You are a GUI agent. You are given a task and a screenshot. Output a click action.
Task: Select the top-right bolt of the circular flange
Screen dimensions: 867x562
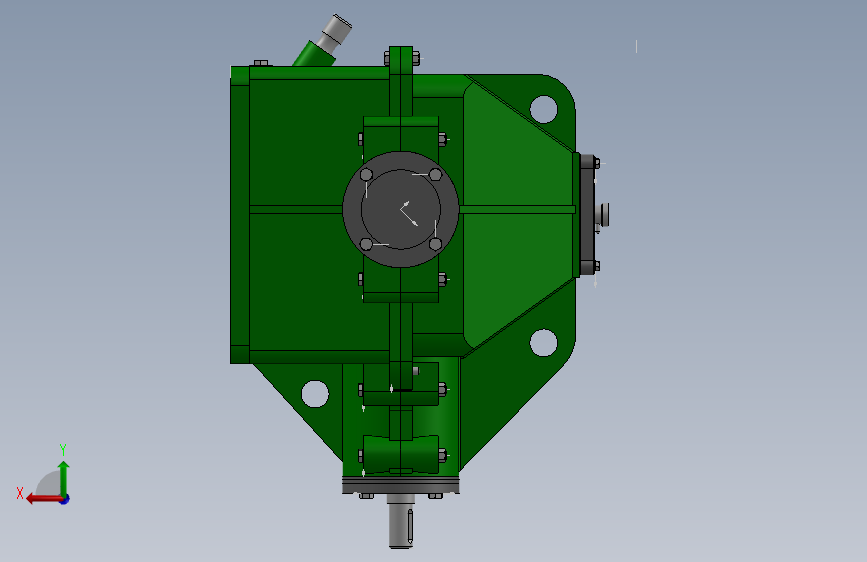[436, 175]
